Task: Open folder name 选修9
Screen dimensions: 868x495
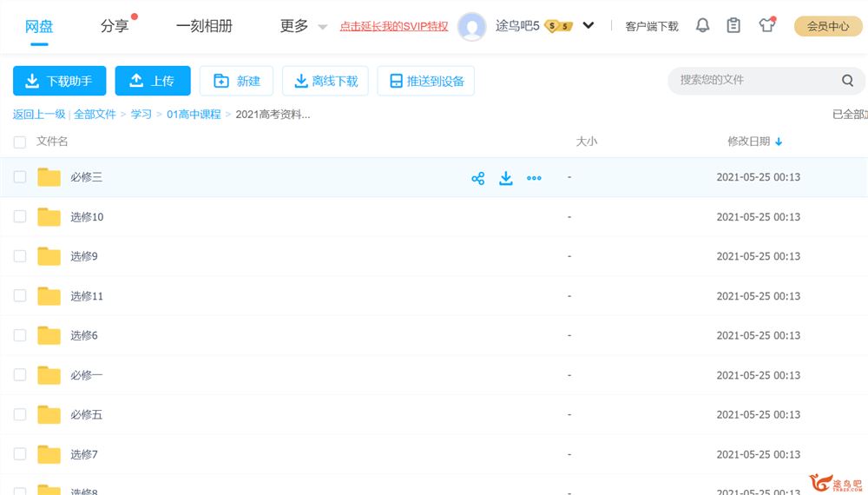Action: tap(84, 256)
